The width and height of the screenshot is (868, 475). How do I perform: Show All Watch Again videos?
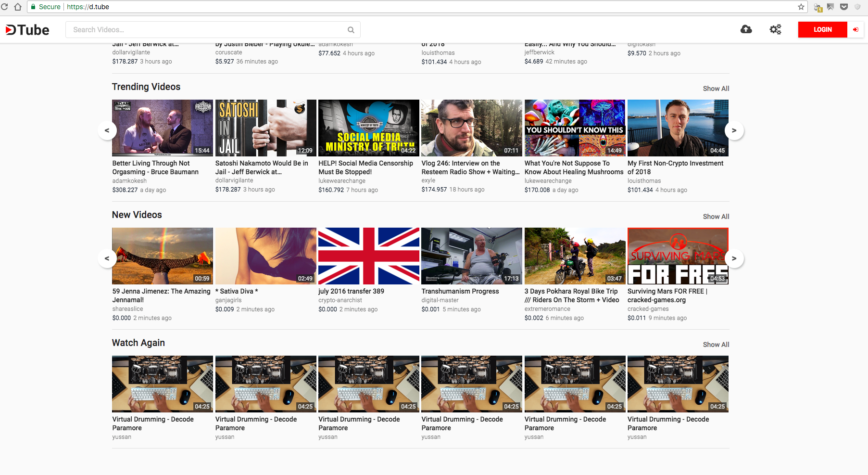(x=716, y=345)
